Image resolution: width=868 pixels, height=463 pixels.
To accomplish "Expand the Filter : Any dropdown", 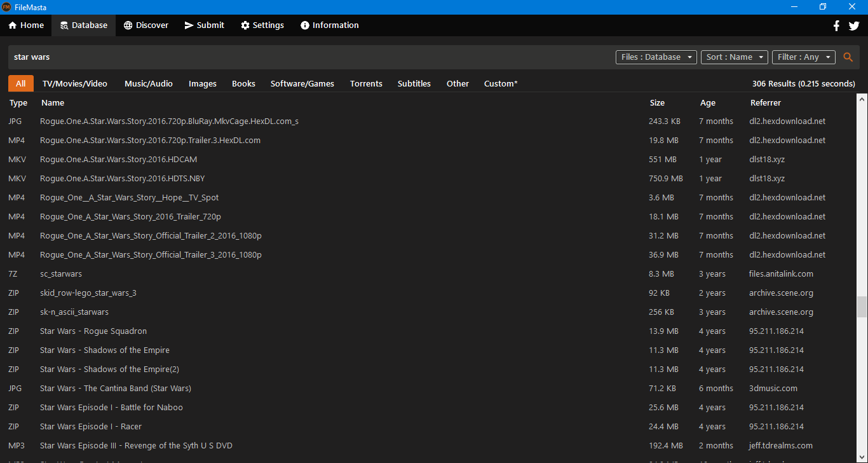I will point(804,57).
